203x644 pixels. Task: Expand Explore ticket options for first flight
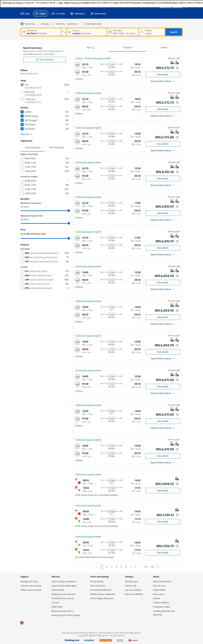(162, 81)
